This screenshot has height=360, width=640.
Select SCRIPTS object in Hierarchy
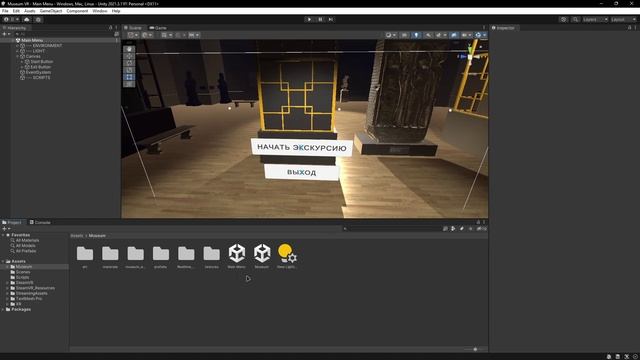click(x=36, y=78)
